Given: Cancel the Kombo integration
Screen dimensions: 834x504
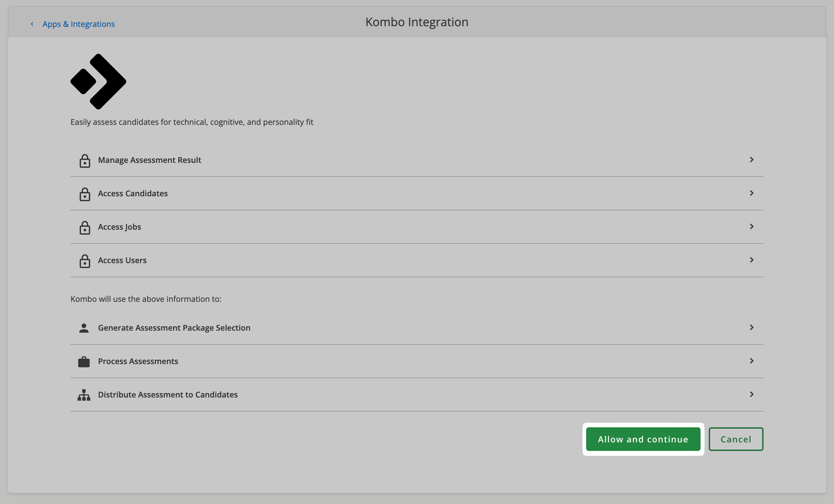Looking at the screenshot, I should click(736, 439).
